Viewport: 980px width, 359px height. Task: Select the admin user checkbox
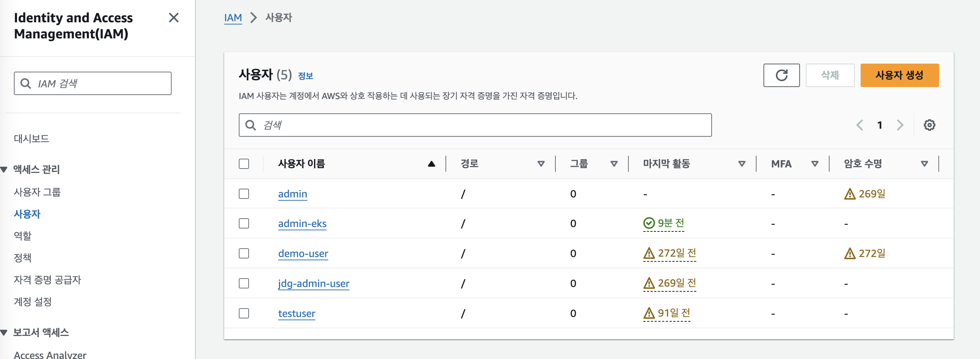[x=244, y=194]
